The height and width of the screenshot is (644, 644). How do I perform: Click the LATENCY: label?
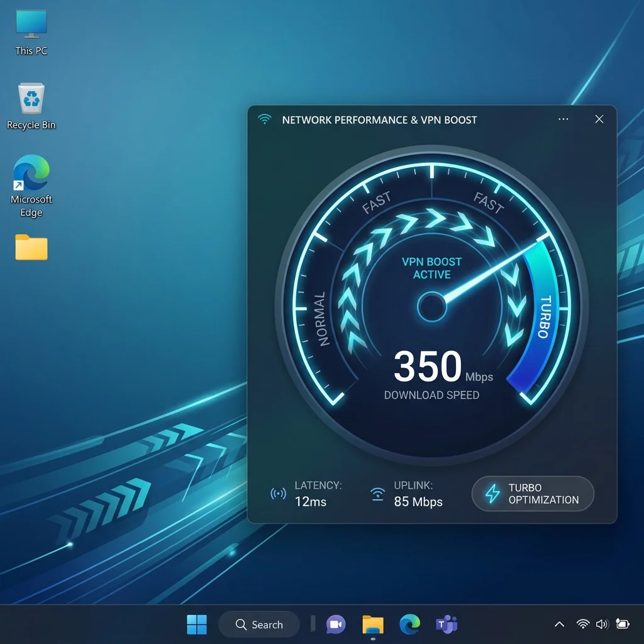(318, 486)
